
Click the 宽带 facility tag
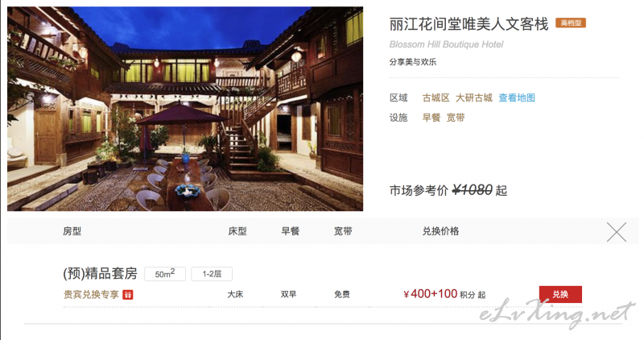click(456, 118)
